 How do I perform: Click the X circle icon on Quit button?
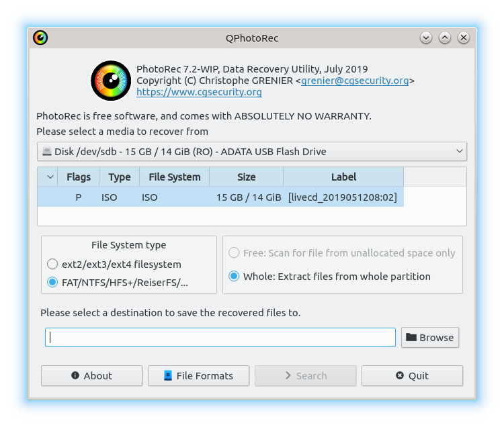tap(400, 375)
